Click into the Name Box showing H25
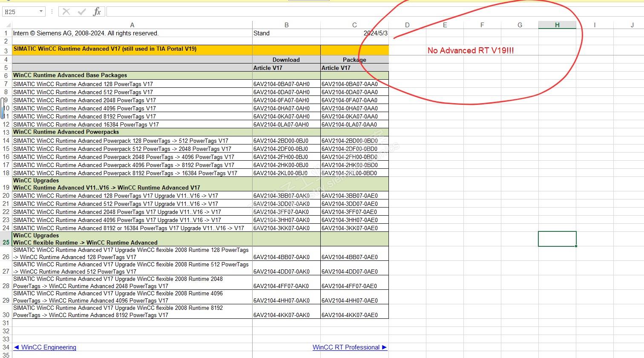 point(20,12)
